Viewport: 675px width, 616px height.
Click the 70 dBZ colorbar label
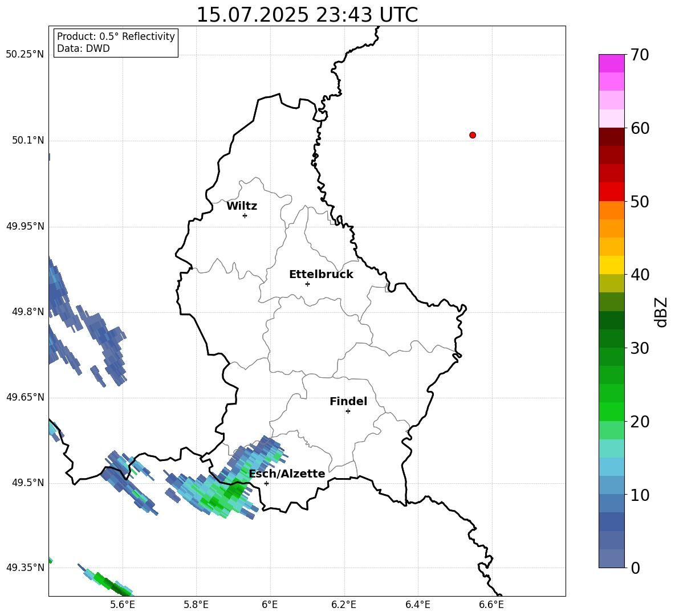coord(640,55)
